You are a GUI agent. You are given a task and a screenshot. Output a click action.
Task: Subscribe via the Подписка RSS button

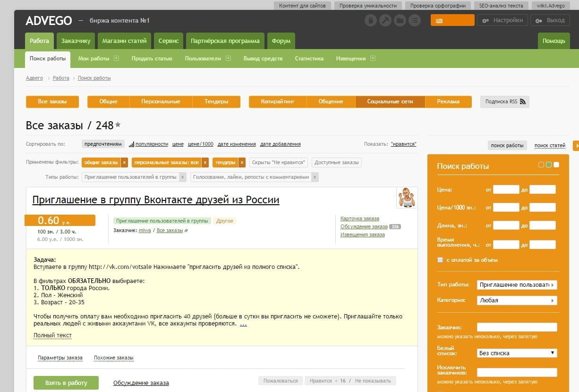[x=505, y=101]
